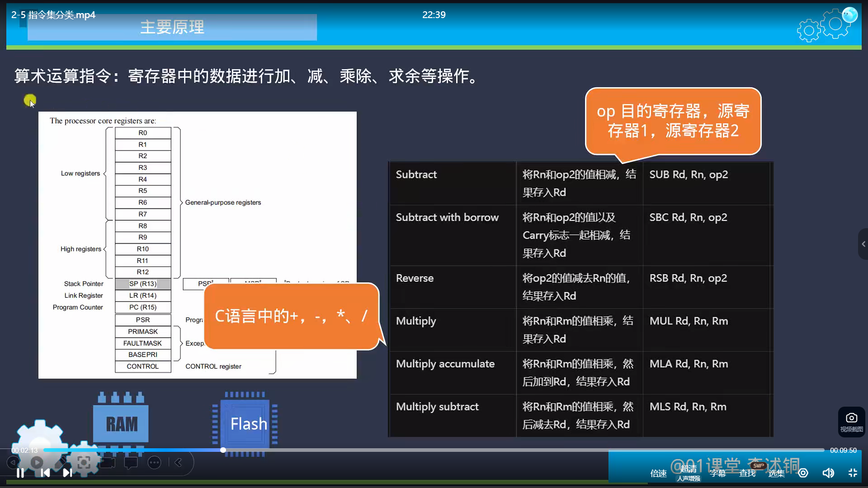Open the three-dots more options
868x488 pixels.
tap(155, 462)
